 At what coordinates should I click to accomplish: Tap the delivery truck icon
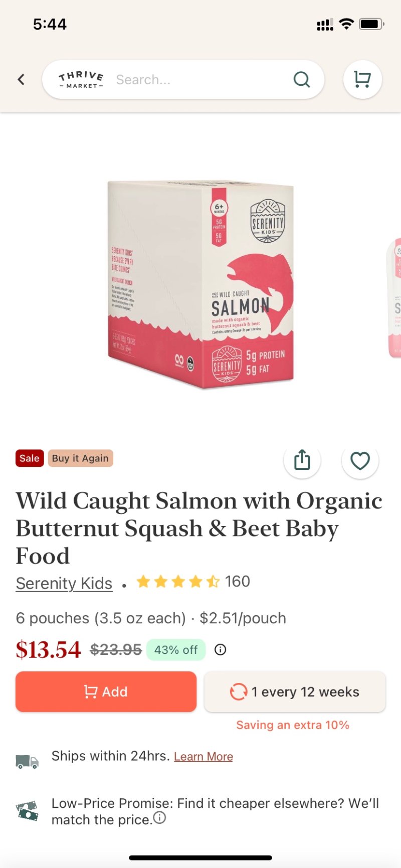pyautogui.click(x=27, y=762)
